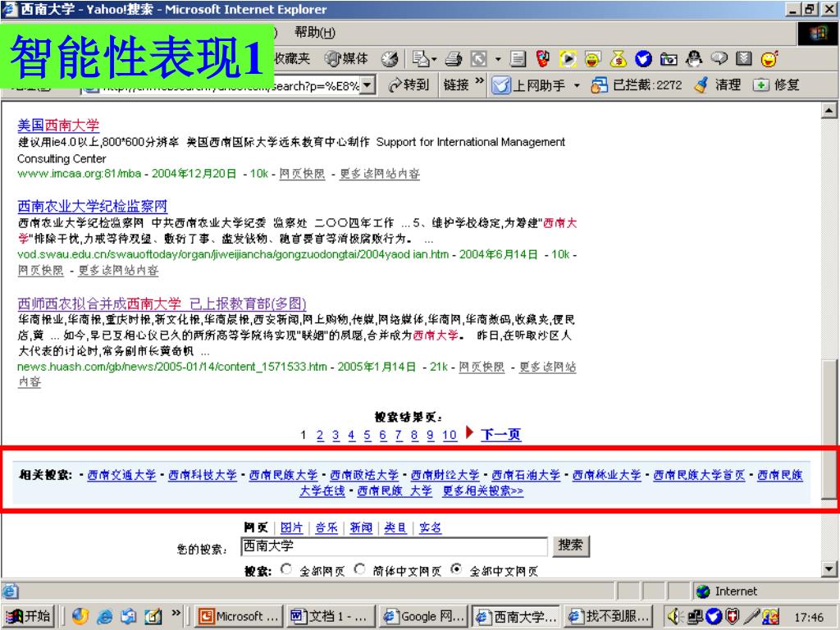
Task: Select the 简体中文网页 radio button
Action: pyautogui.click(x=359, y=569)
